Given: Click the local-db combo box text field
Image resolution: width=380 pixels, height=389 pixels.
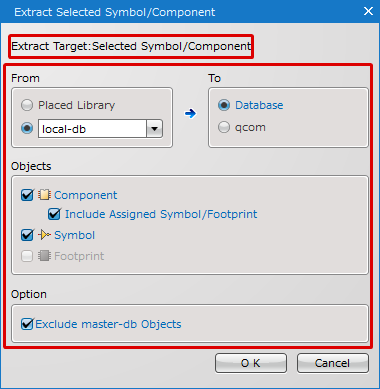Looking at the screenshot, I should tap(92, 129).
